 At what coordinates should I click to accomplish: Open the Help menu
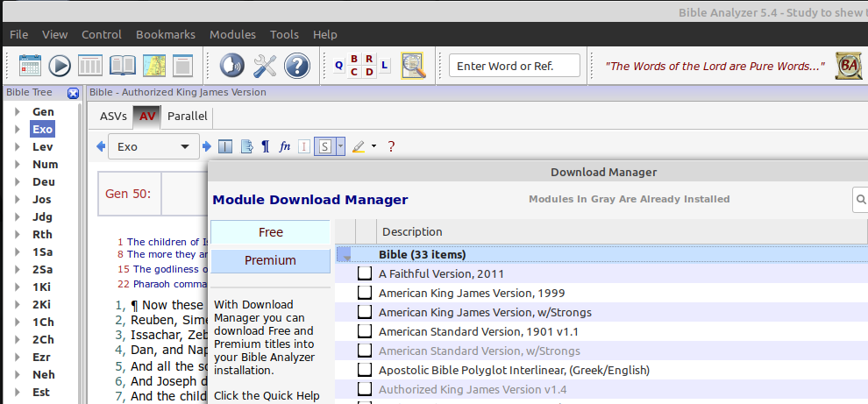[325, 34]
